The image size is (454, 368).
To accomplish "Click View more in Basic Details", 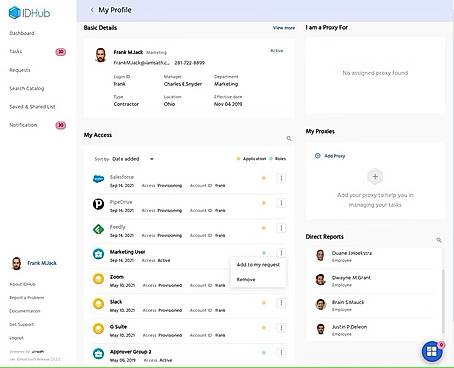I will coord(284,28).
